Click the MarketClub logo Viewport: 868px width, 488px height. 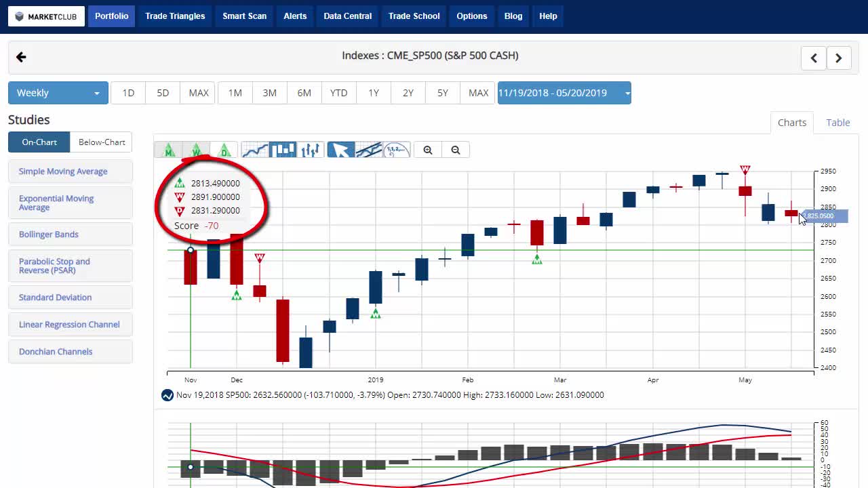click(x=46, y=16)
